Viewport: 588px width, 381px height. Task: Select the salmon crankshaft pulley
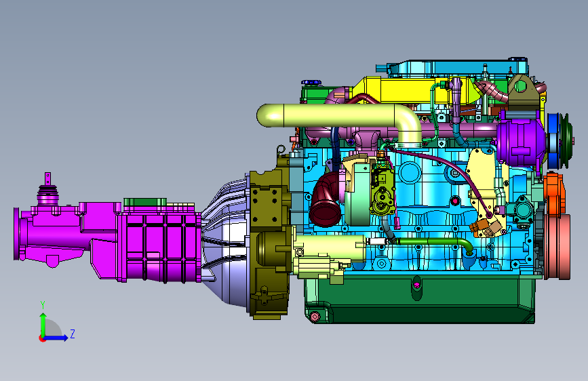(x=557, y=247)
